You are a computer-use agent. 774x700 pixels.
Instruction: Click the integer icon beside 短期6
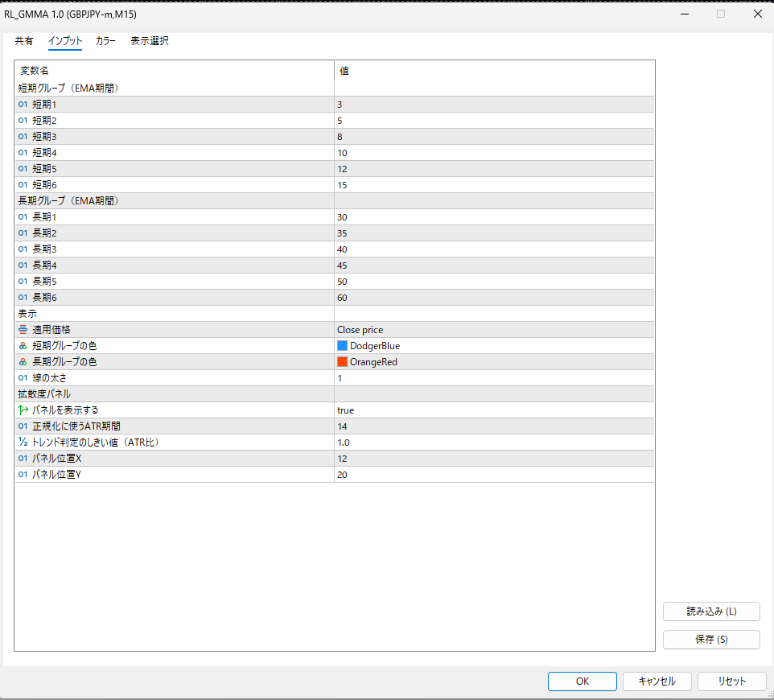pyautogui.click(x=23, y=184)
